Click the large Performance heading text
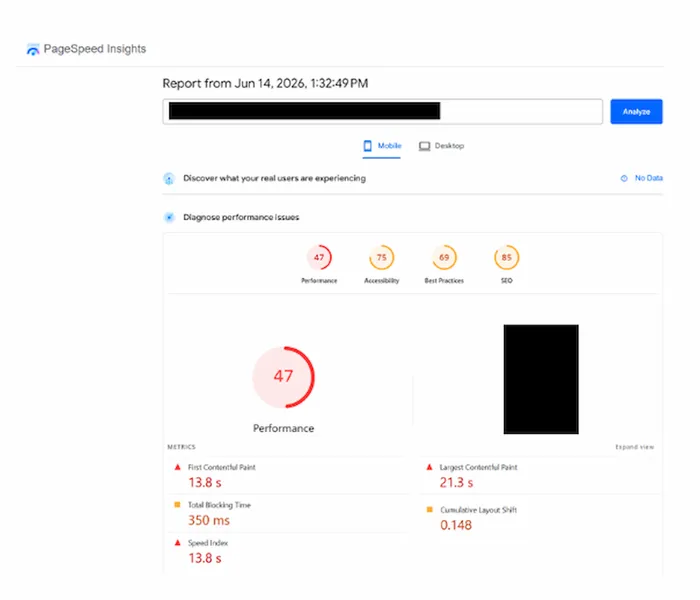This screenshot has width=700, height=600. [283, 429]
